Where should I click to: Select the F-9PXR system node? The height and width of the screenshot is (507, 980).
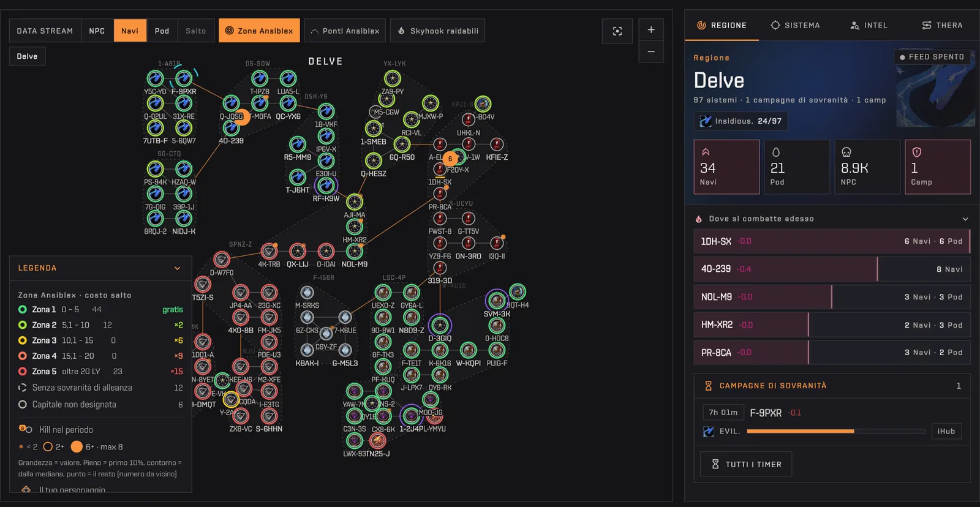(184, 78)
